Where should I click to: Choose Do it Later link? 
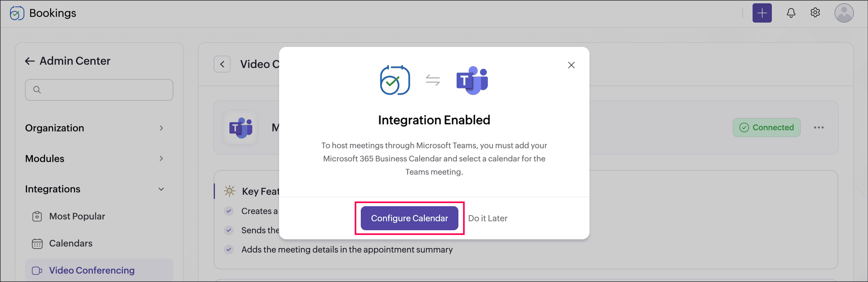click(487, 218)
